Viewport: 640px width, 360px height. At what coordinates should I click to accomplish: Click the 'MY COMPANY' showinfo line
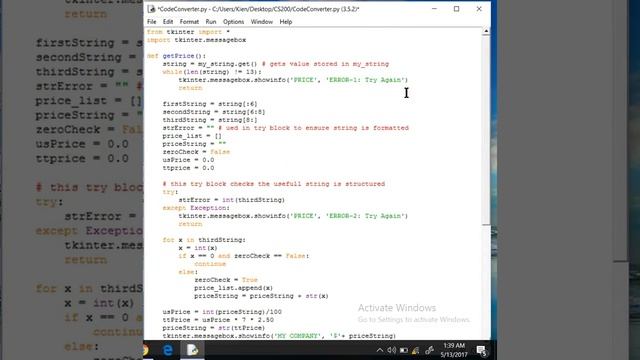tap(279, 336)
